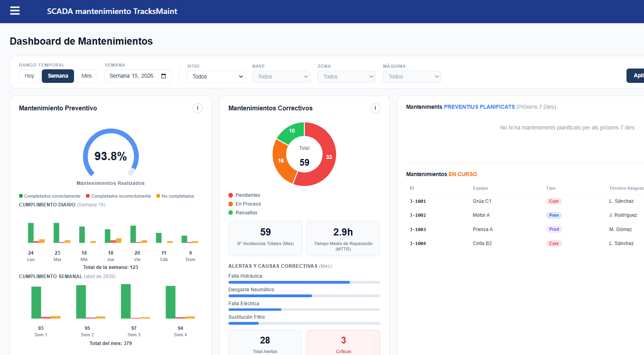Click the Aplicar filters button
Image resolution: width=644 pixels, height=355 pixels.
[637, 75]
